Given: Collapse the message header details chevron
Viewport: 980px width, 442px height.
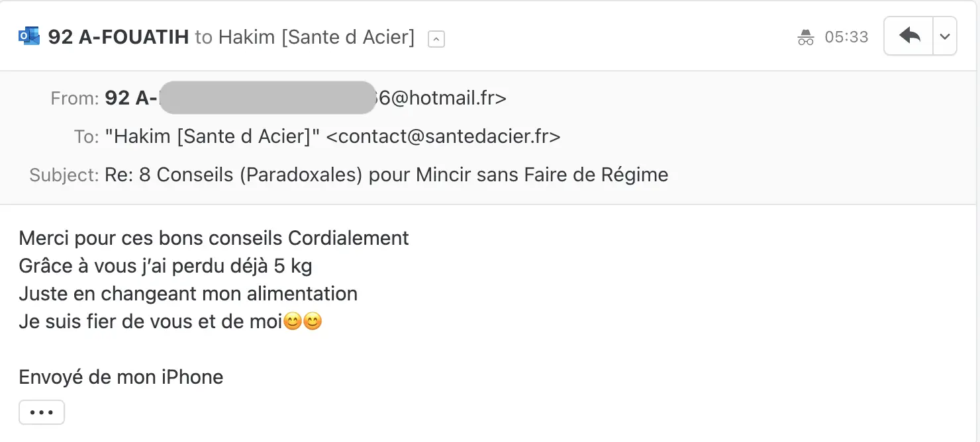Looking at the screenshot, I should point(436,39).
